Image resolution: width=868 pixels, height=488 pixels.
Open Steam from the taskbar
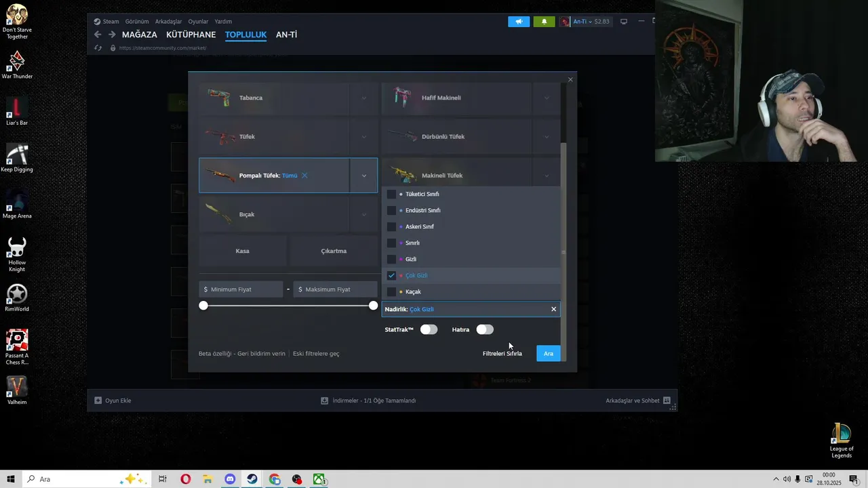tap(252, 479)
